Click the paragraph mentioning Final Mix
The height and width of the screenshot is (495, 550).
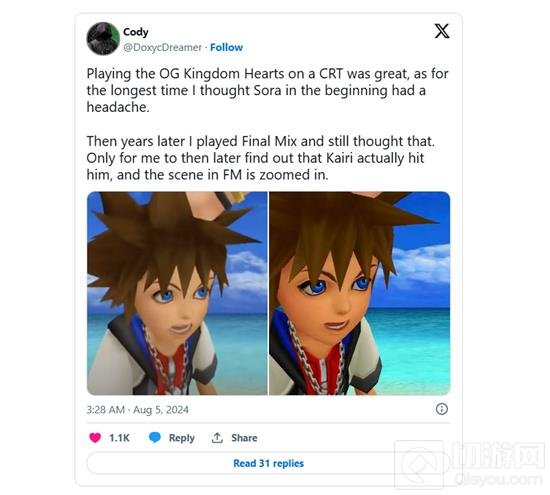click(x=261, y=158)
